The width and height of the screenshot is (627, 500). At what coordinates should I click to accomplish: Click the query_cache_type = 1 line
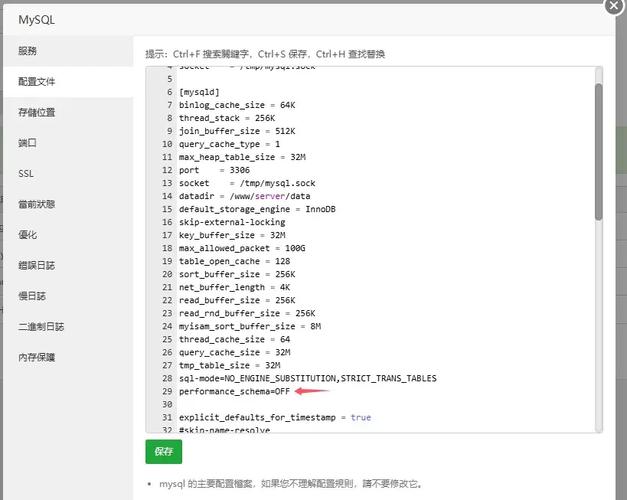point(230,144)
